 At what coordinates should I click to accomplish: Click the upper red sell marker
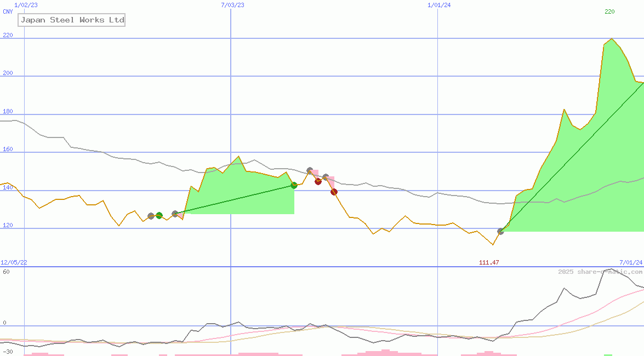[x=318, y=181]
